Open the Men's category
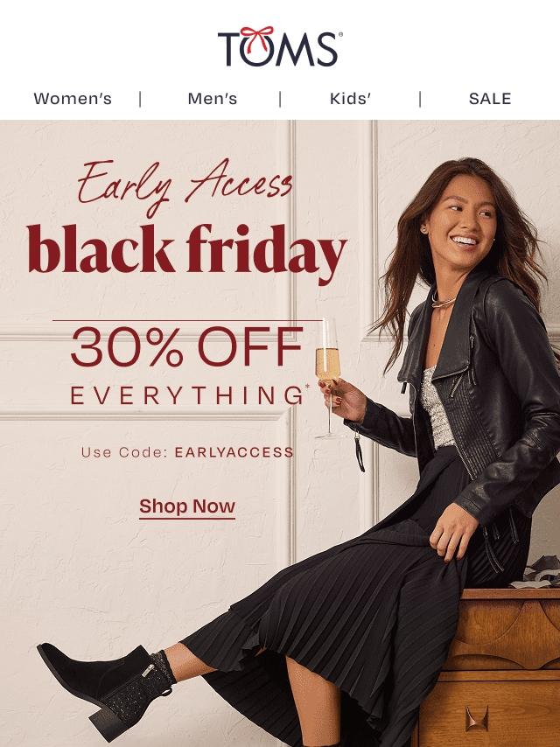Screen dimensions: 560x747 (x=213, y=99)
